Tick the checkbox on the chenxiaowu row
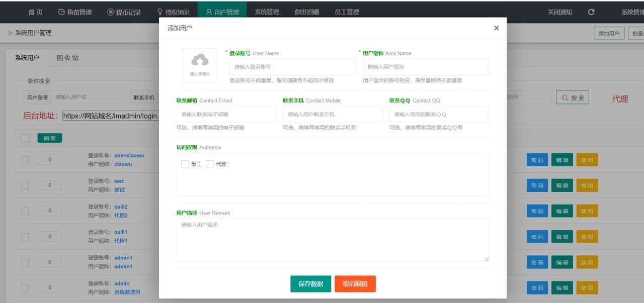 tap(25, 159)
